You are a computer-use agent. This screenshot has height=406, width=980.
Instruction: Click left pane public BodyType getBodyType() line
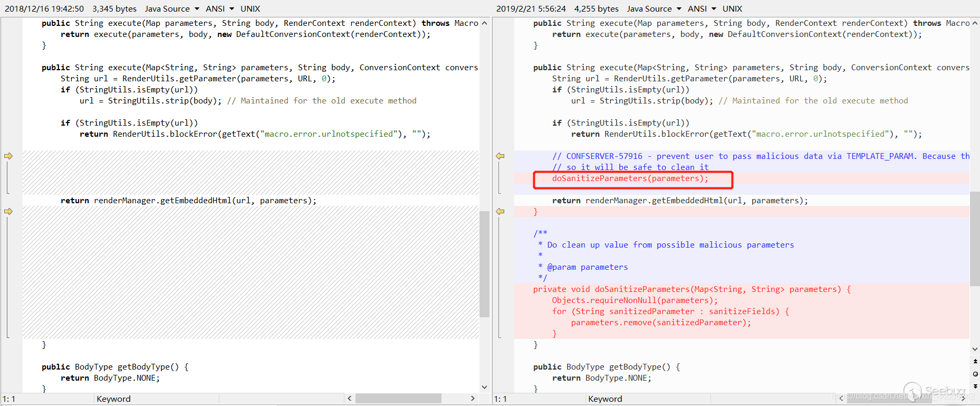[115, 367]
